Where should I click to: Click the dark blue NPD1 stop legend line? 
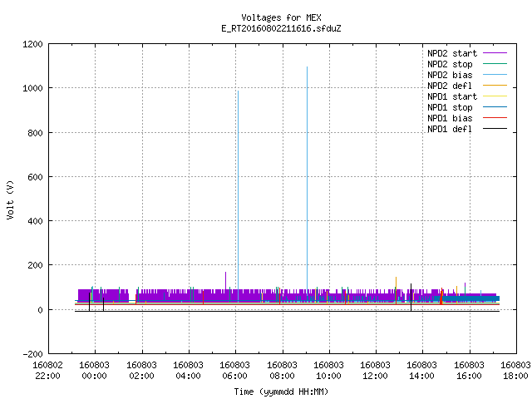[495, 107]
